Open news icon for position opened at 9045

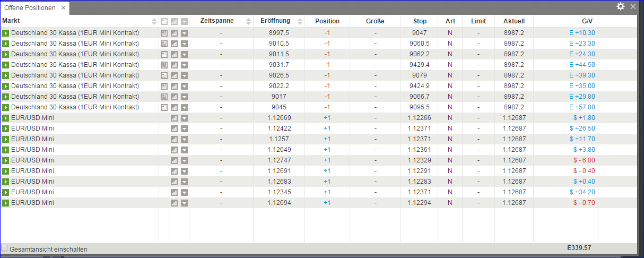pyautogui.click(x=164, y=107)
